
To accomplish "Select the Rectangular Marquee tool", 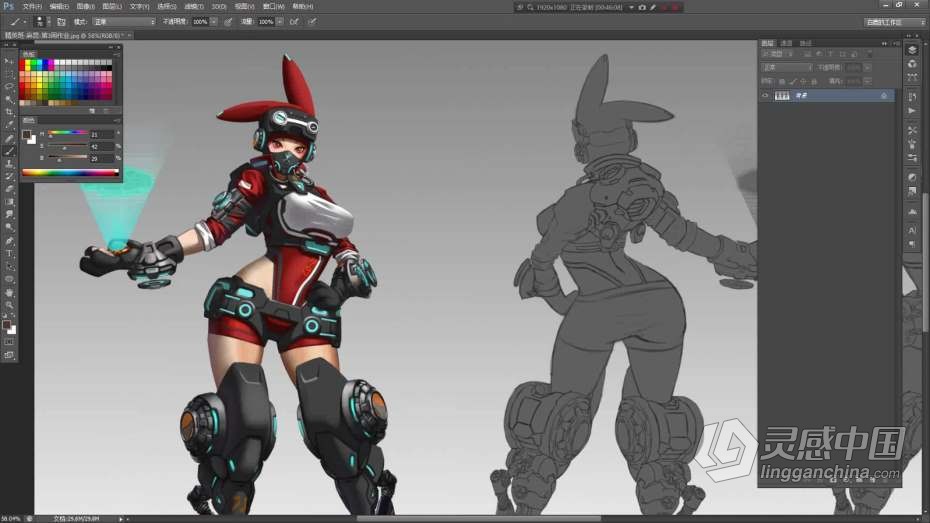I will (9, 74).
